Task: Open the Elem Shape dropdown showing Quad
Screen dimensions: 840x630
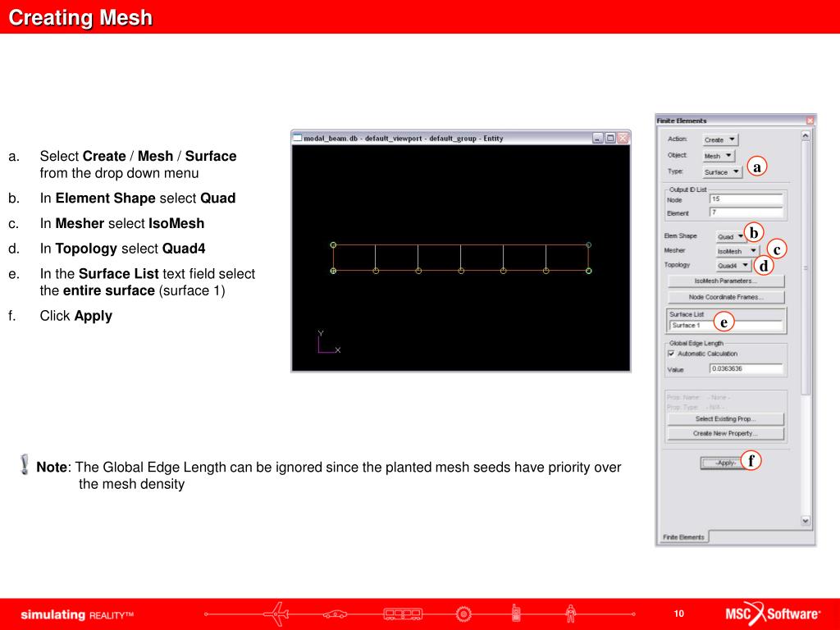Action: tap(731, 236)
